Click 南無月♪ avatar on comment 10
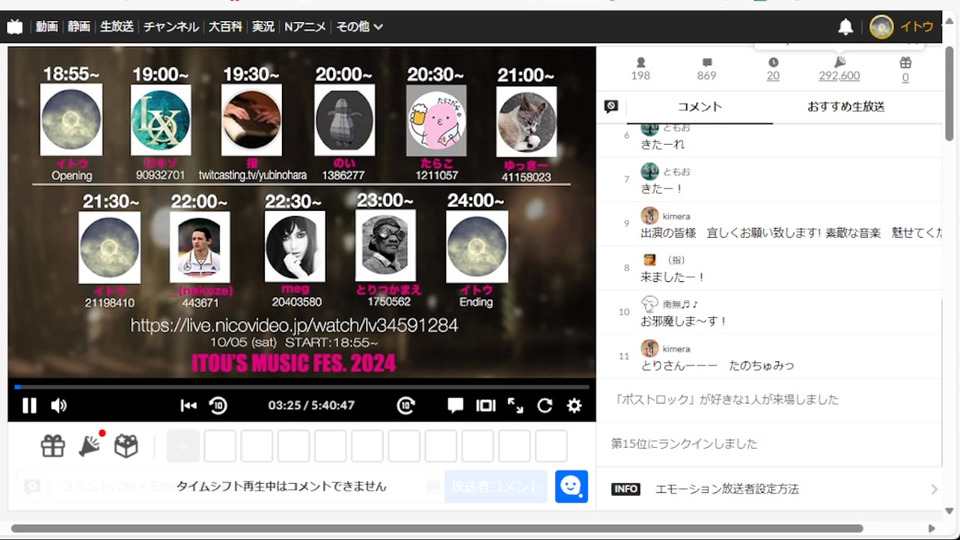The height and width of the screenshot is (540, 960). [650, 304]
